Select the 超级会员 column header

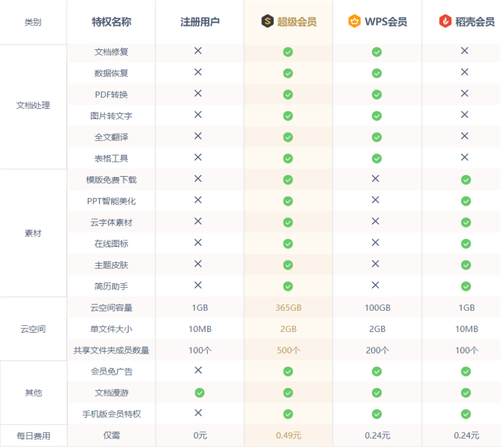pyautogui.click(x=289, y=22)
